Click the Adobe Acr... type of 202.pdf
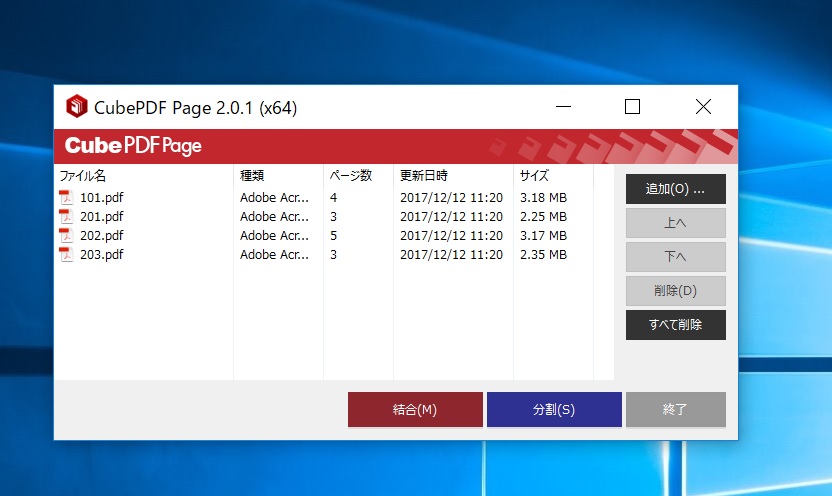 pyautogui.click(x=274, y=236)
